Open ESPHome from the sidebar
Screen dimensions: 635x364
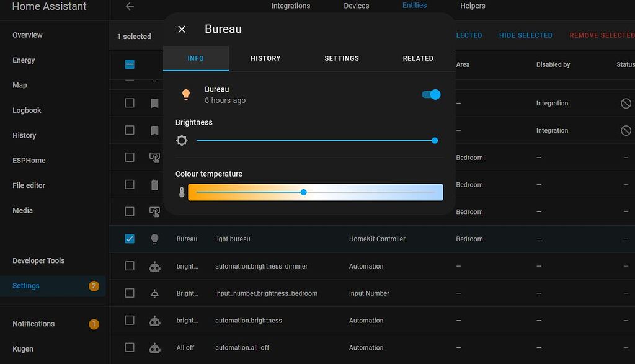[x=29, y=160]
